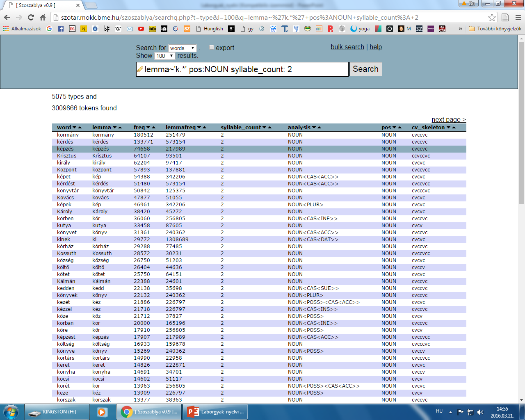525x420 pixels.
Task: Open the Windows Start menu
Action: (x=11, y=411)
